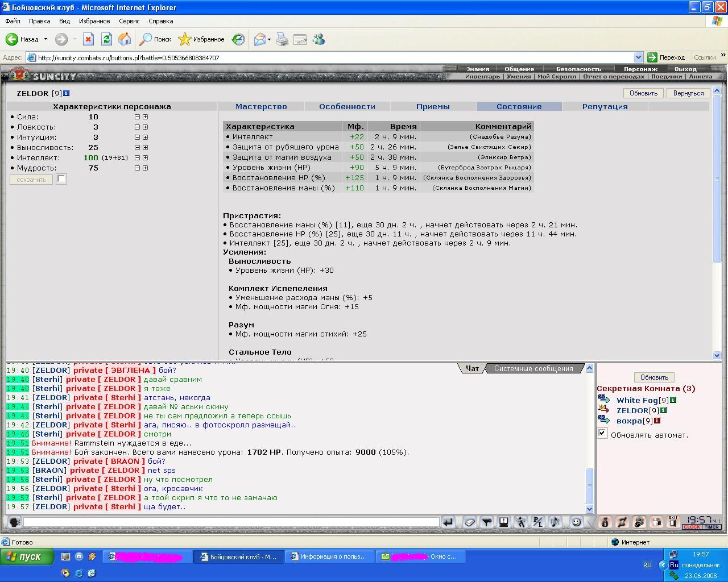Open the money bag icon
Screen dimensions: 728x582
(605, 522)
